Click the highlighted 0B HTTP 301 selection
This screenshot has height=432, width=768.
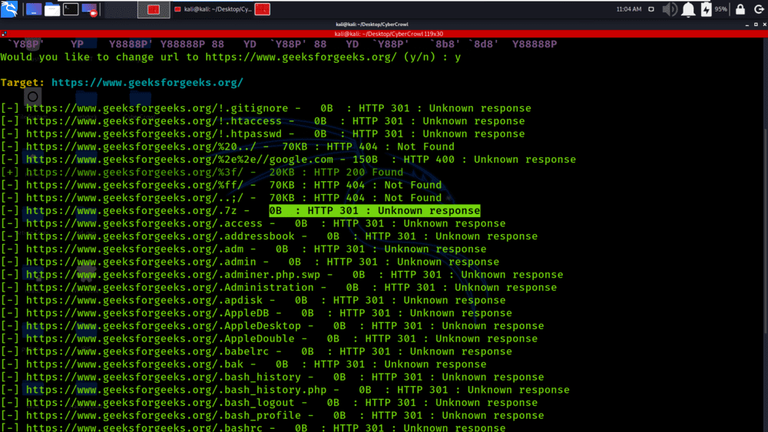pyautogui.click(x=374, y=211)
